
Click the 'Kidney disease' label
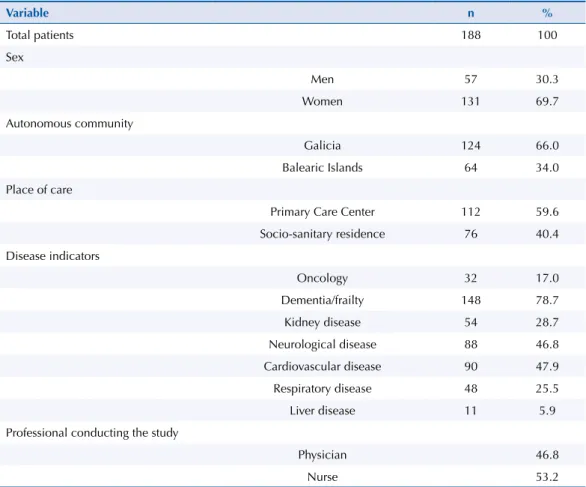click(x=322, y=322)
